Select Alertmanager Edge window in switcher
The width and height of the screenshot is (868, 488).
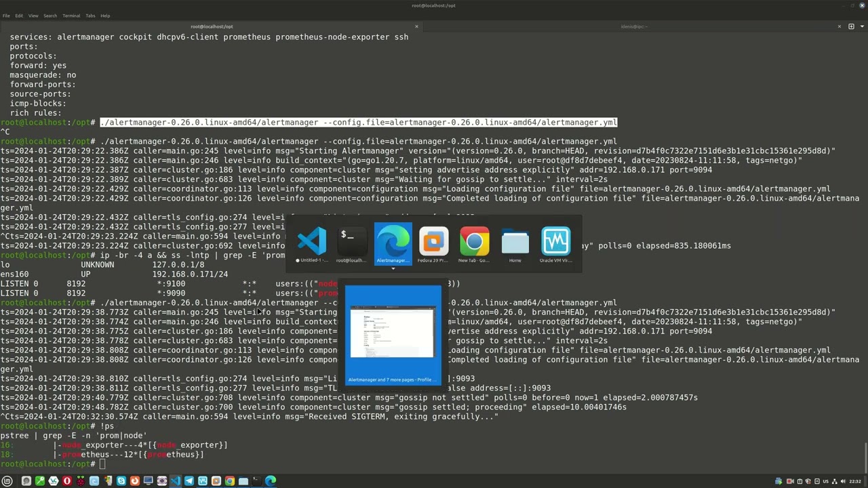point(393,243)
